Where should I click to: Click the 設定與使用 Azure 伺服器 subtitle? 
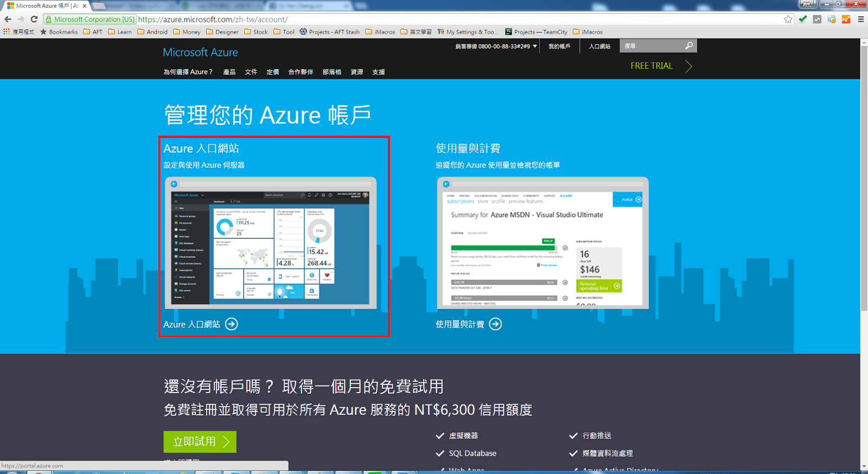click(204, 165)
